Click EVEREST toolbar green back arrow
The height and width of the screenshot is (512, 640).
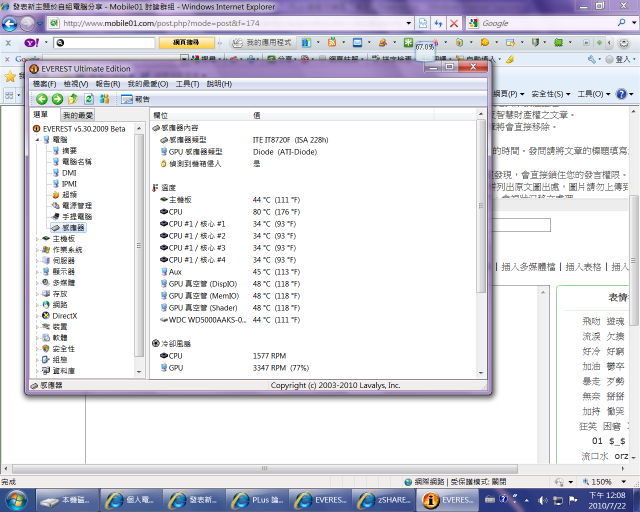click(x=42, y=99)
